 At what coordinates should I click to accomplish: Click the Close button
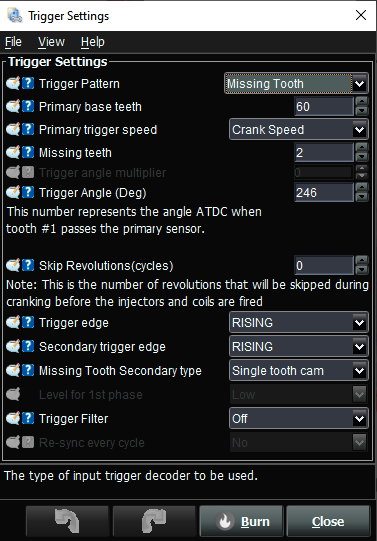(328, 521)
